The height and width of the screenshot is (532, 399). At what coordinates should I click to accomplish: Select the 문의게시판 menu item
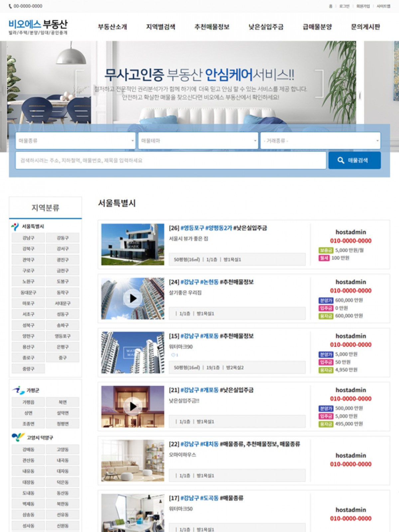[x=365, y=27]
